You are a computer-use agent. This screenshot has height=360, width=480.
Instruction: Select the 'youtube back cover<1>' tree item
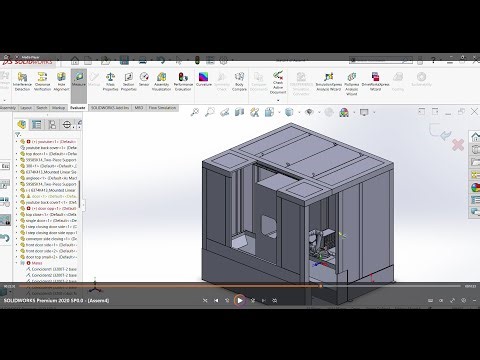pos(48,148)
